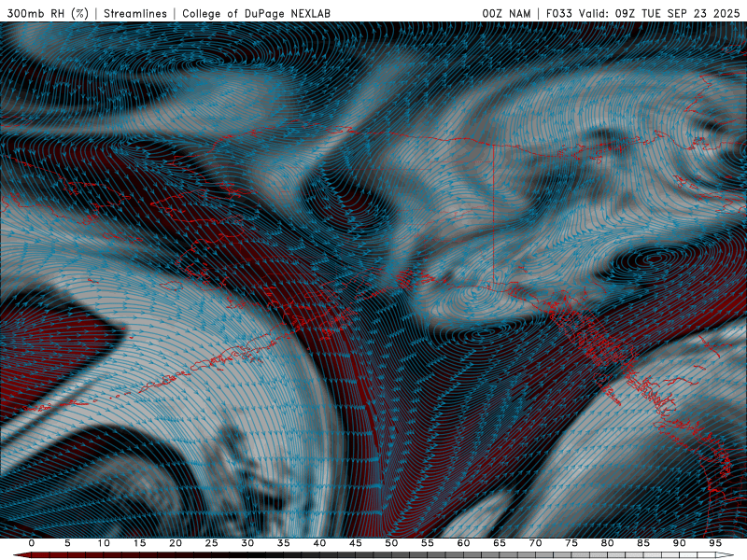
Task: Click the colorbar label "60"
Action: pyautogui.click(x=463, y=543)
